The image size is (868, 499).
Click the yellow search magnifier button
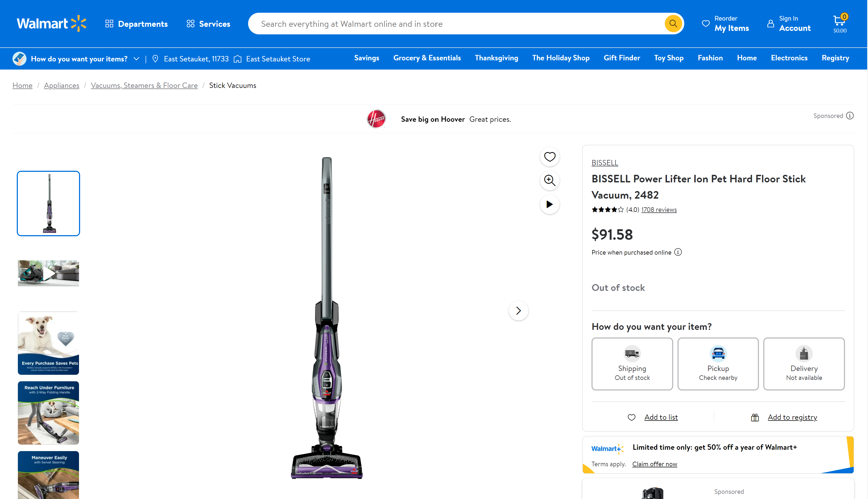673,24
